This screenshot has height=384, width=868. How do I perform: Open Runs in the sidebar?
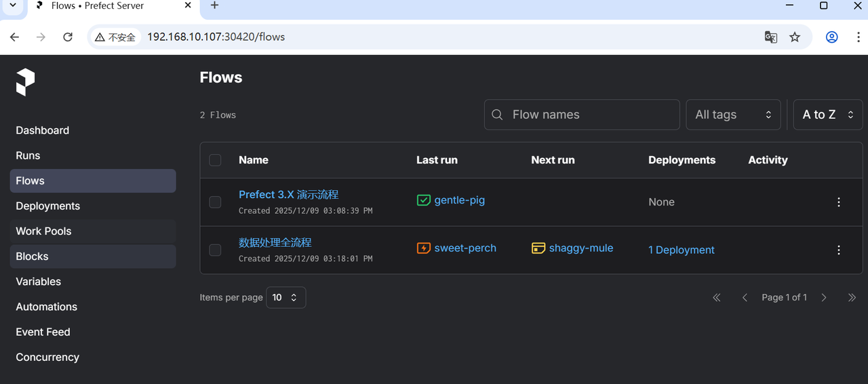92,155
